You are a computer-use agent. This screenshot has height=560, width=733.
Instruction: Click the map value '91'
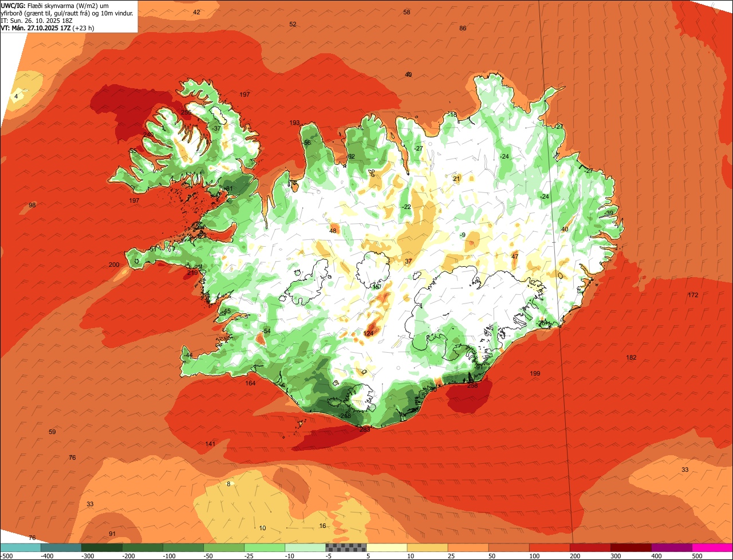tap(112, 534)
